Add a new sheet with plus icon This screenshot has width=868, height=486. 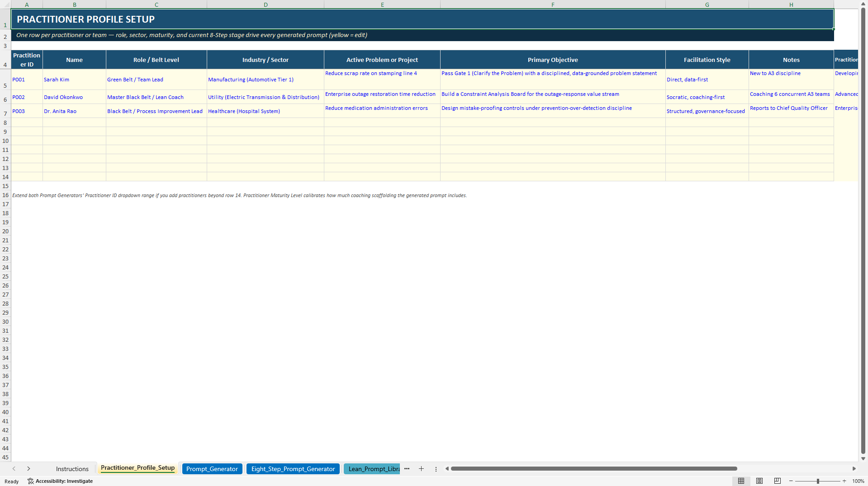click(x=421, y=469)
